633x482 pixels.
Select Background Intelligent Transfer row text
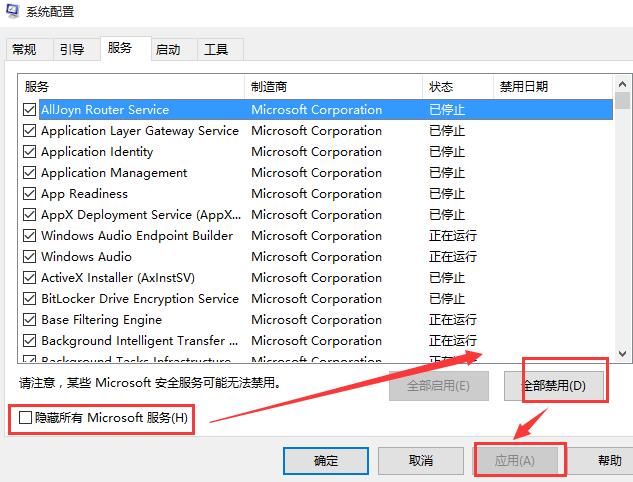tap(140, 340)
